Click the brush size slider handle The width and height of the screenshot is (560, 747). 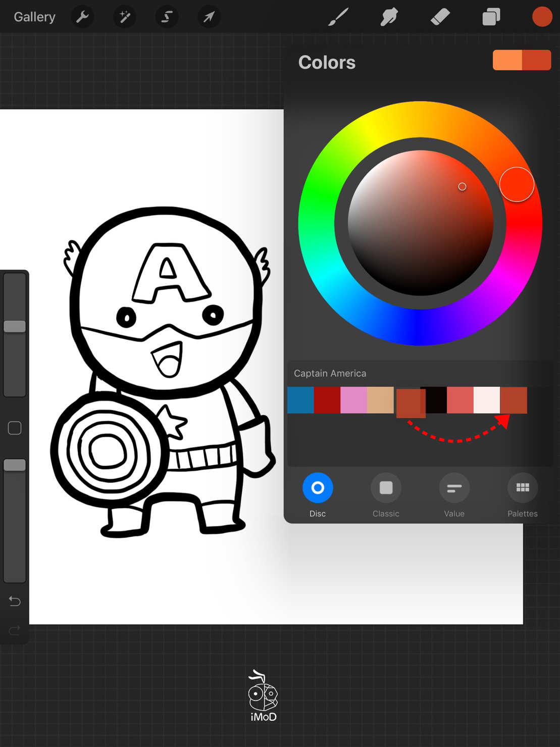15,326
